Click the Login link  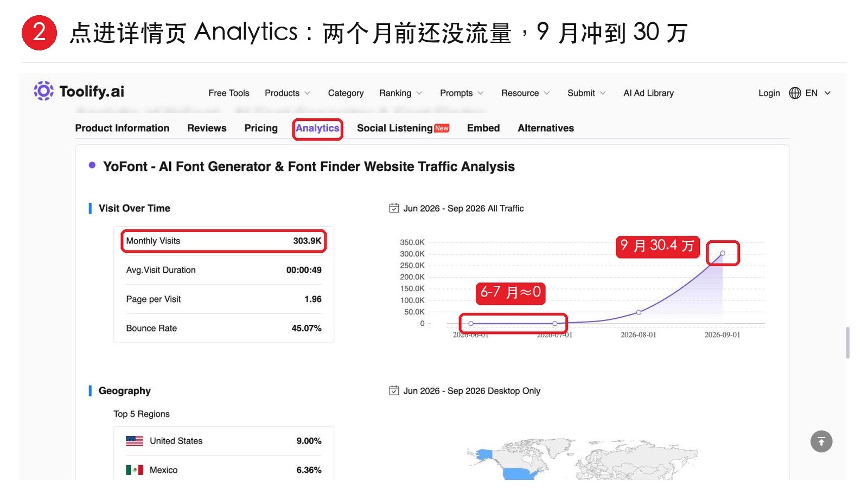click(769, 93)
